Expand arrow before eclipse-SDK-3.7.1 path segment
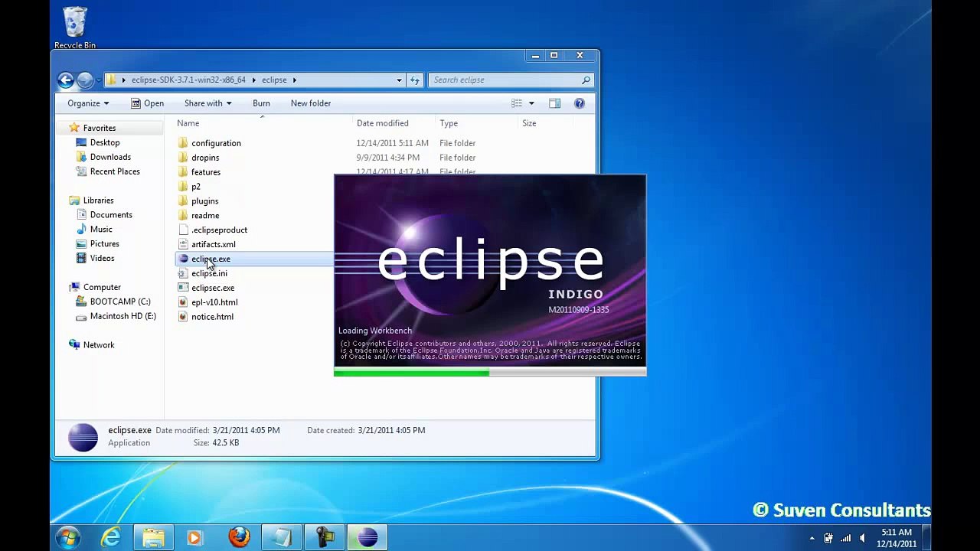980x551 pixels. click(123, 80)
